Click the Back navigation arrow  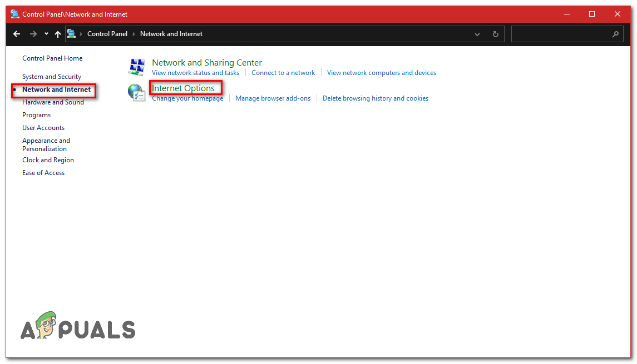[x=16, y=34]
